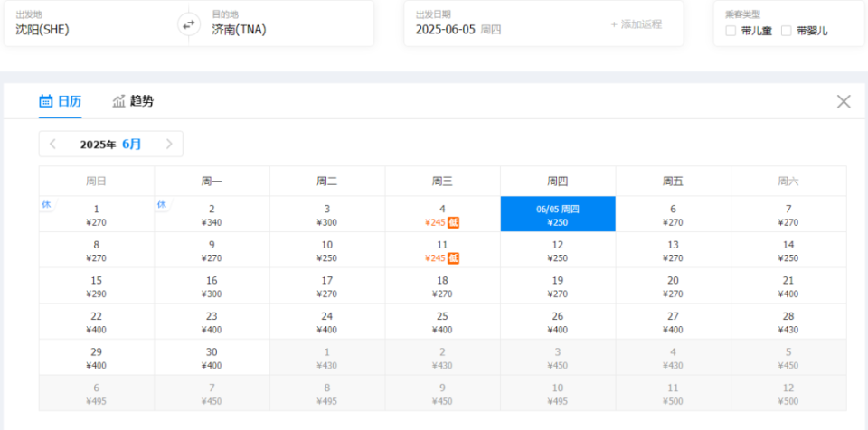The image size is (868, 430).
Task: Click the 休 holiday mark on June 1
Action: 46,204
